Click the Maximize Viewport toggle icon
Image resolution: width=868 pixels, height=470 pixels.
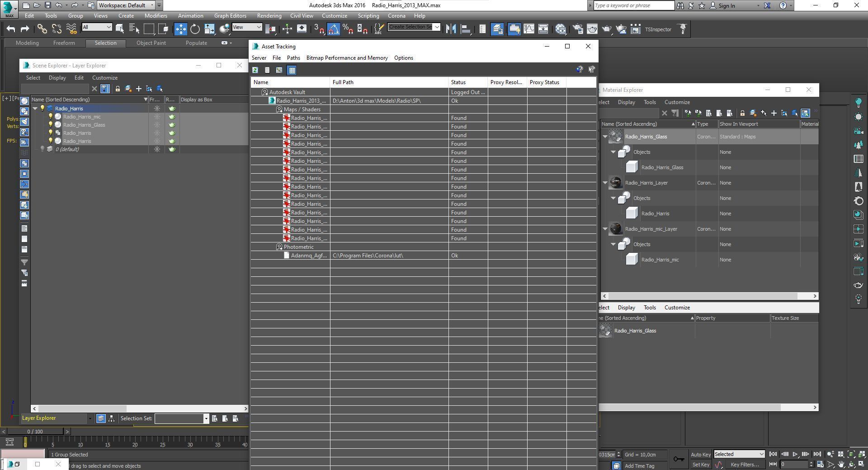861,465
